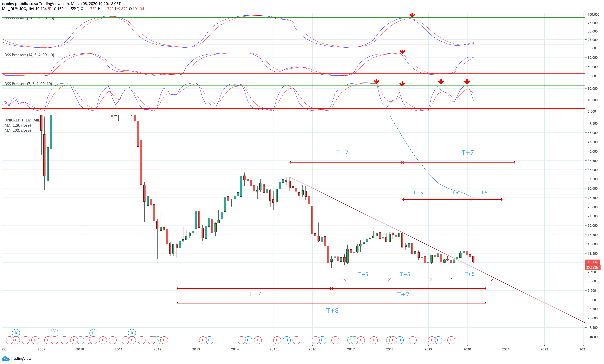Select the DSS Bressert (7, 3, 4, 90, 10) label
604x364 pixels.
coord(28,84)
